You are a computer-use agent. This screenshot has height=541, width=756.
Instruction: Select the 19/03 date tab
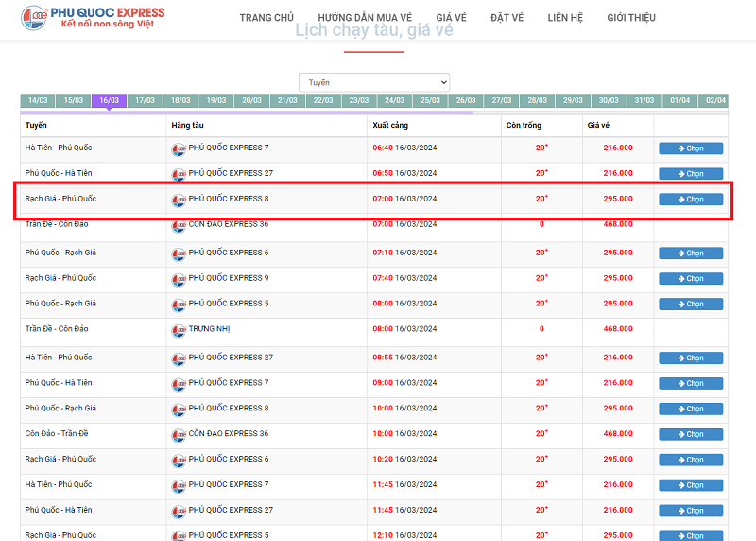click(216, 100)
